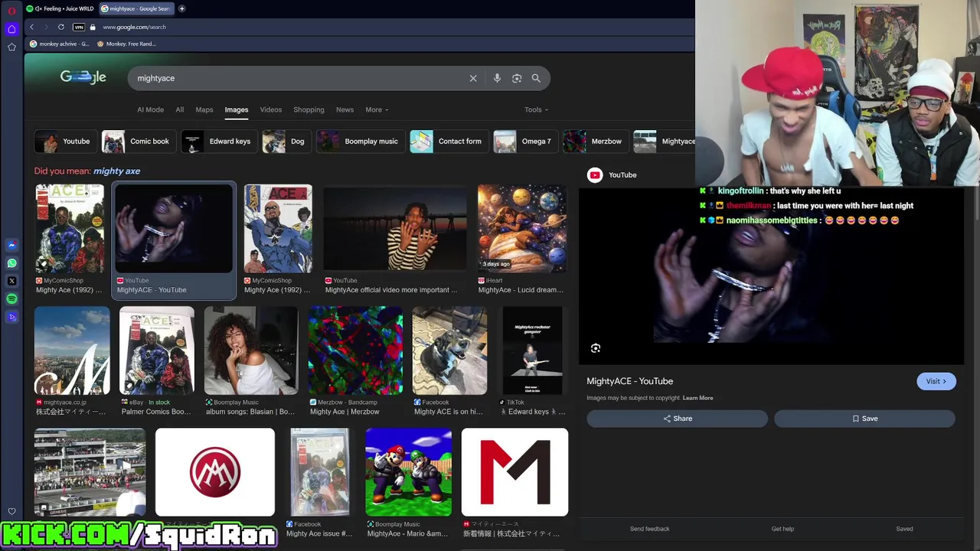Search by image with the Lens camera icon
980x551 pixels.
pos(517,78)
